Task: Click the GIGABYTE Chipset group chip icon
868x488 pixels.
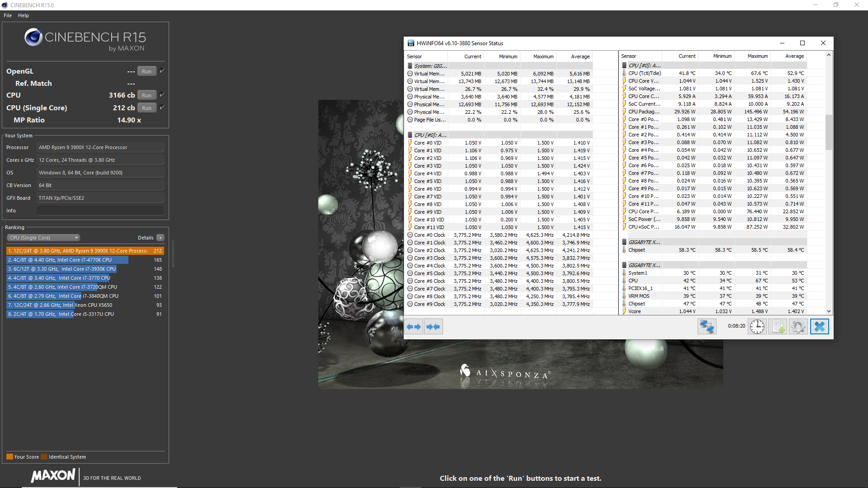Action: click(x=624, y=242)
